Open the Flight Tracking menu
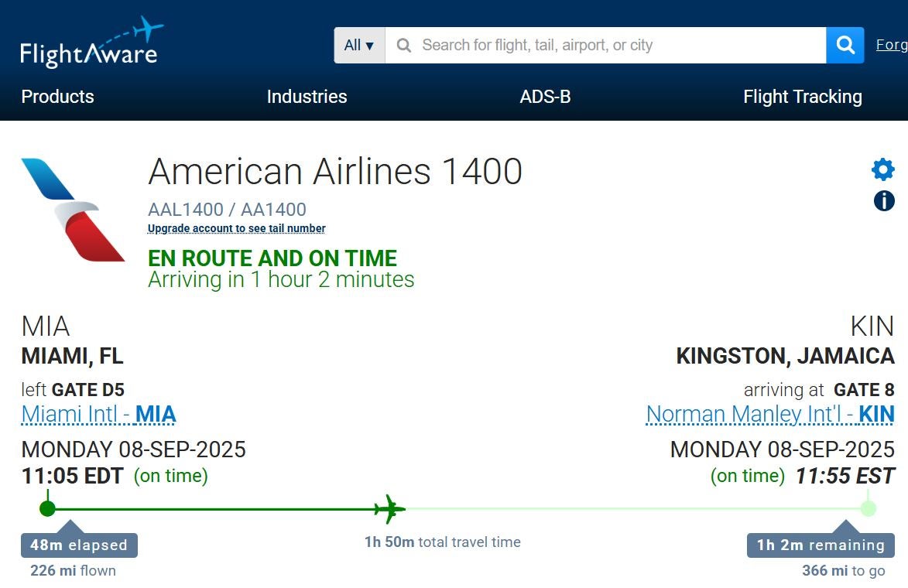Image resolution: width=908 pixels, height=588 pixels. click(x=802, y=97)
